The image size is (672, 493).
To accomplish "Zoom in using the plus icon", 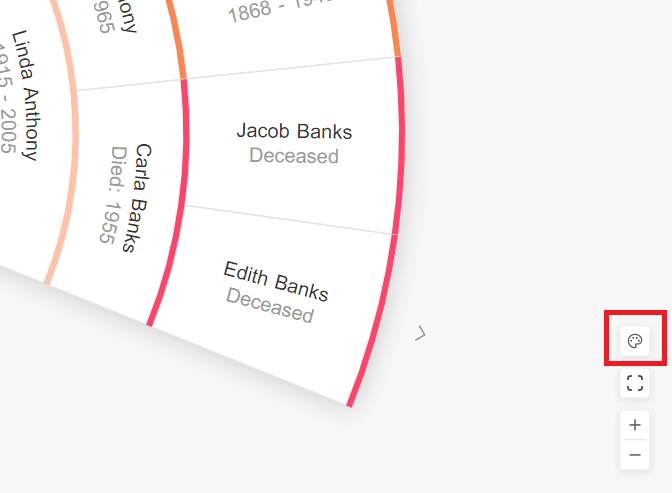I will pyautogui.click(x=635, y=425).
